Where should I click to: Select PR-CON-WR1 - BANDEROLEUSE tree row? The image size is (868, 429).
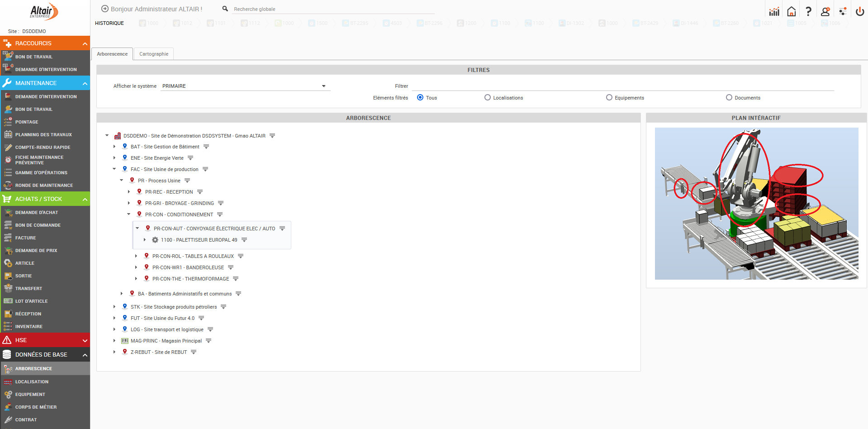tap(188, 267)
